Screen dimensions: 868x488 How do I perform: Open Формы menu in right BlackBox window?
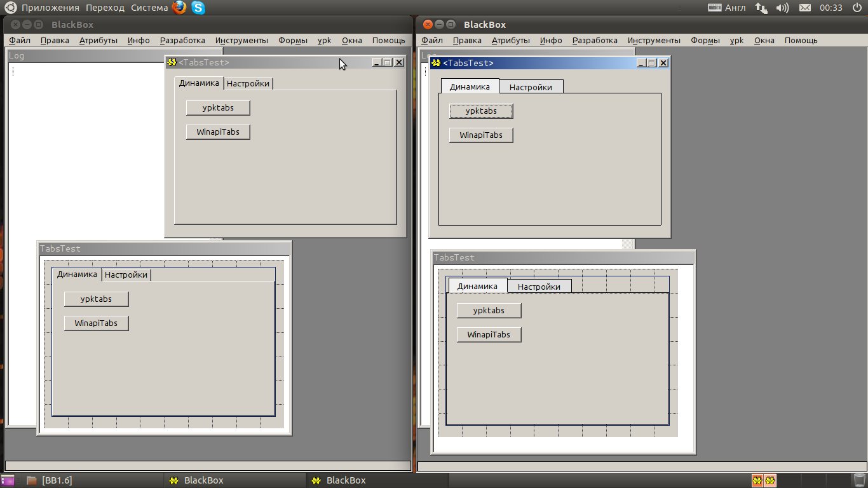tap(705, 40)
